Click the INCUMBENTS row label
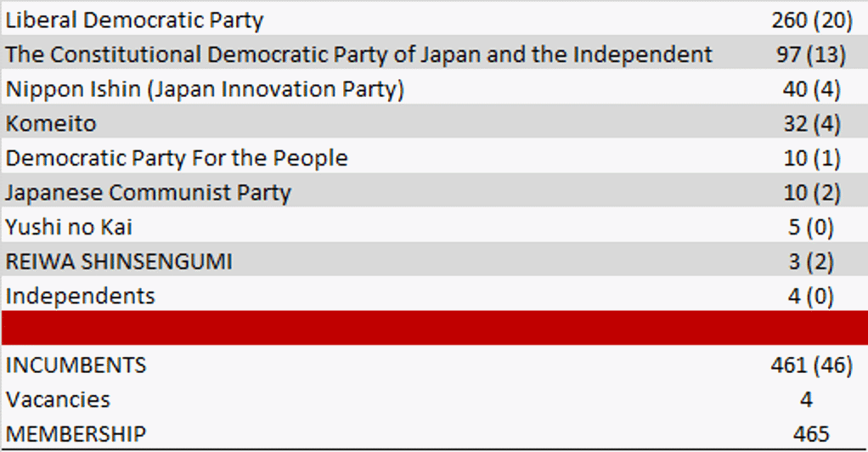 76,365
